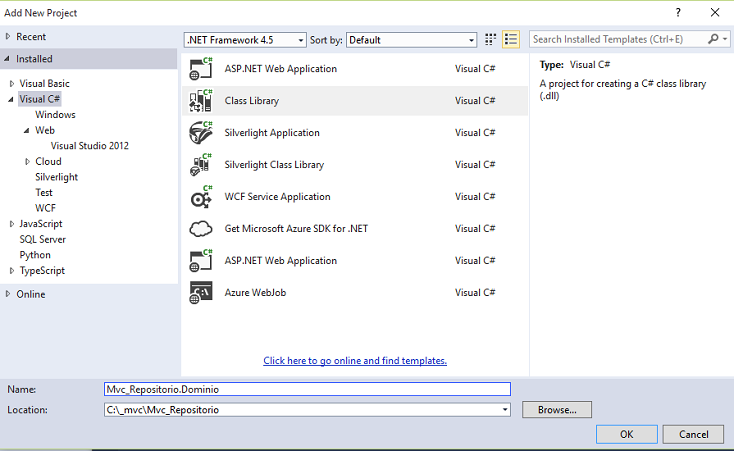Select the WCF Service Application name
734x451 pixels.
(x=278, y=197)
